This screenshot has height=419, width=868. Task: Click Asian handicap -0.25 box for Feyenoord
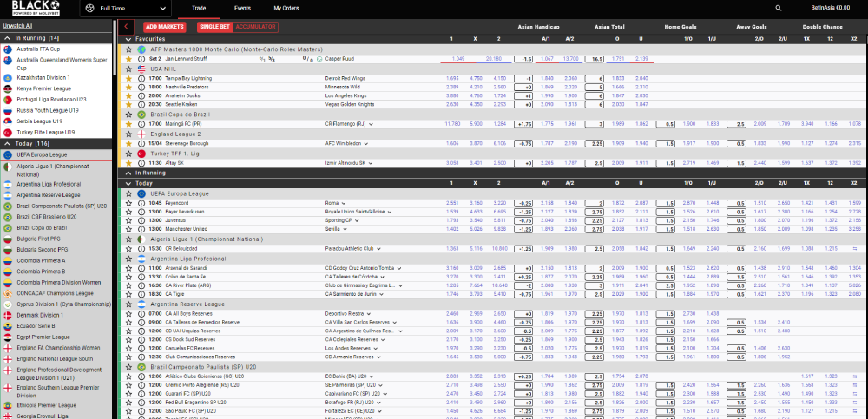[523, 203]
